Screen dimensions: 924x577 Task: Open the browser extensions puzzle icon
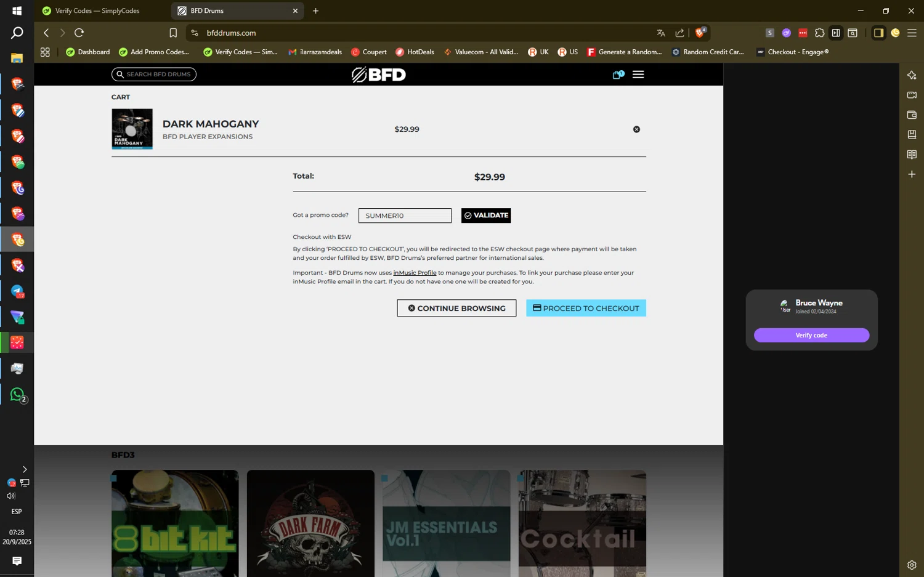click(x=819, y=33)
